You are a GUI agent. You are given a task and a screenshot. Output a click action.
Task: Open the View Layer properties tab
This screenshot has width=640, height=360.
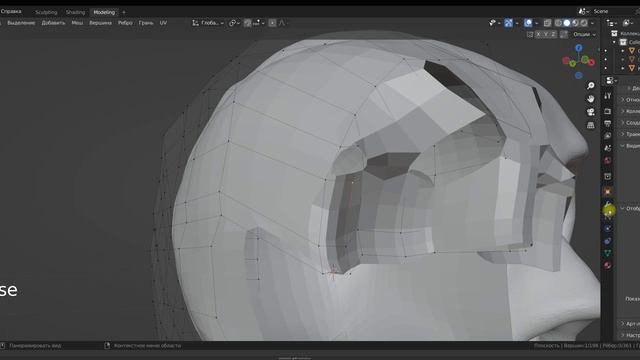click(x=608, y=136)
